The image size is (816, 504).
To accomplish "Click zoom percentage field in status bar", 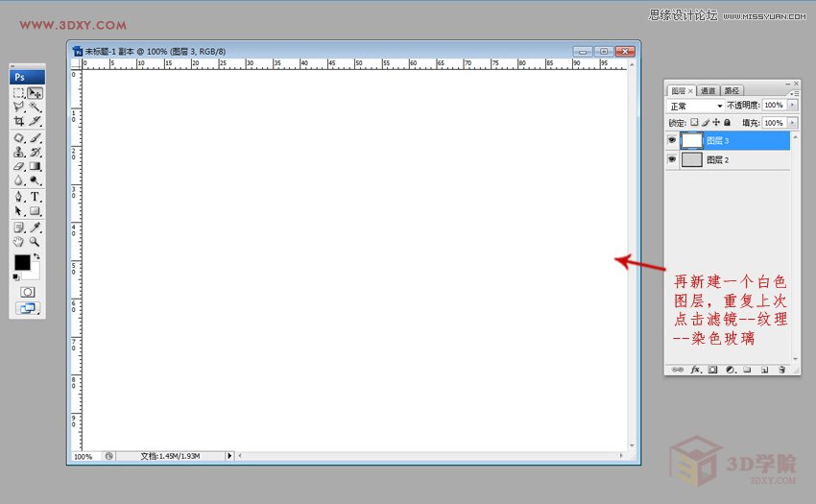I will [84, 456].
